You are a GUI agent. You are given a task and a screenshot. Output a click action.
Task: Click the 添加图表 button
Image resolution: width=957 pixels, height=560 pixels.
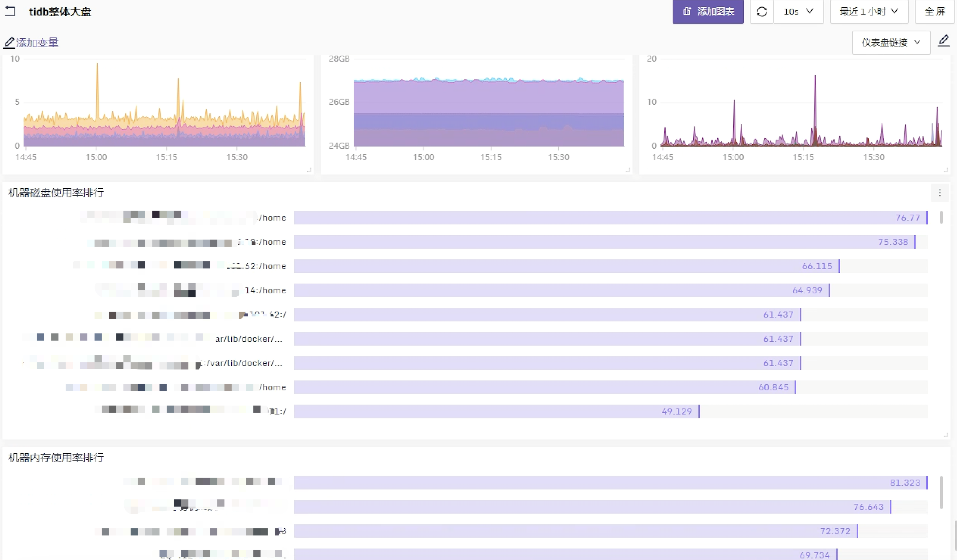coord(708,12)
